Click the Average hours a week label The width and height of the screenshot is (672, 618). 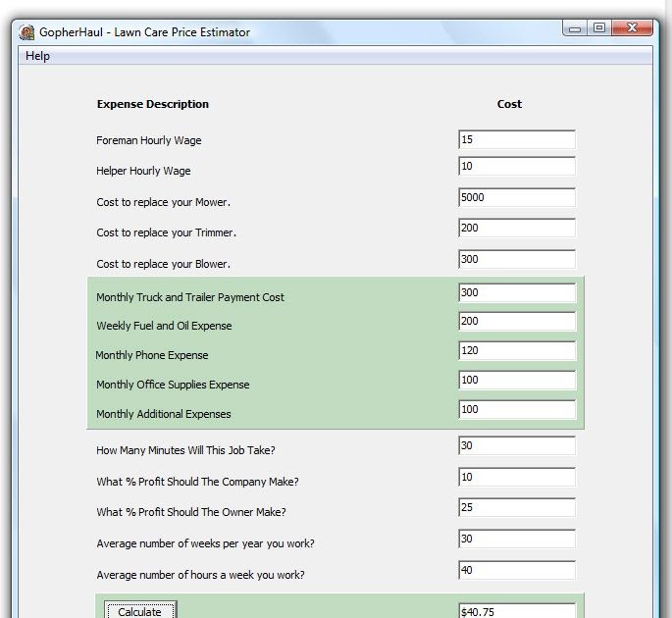pyautogui.click(x=200, y=575)
